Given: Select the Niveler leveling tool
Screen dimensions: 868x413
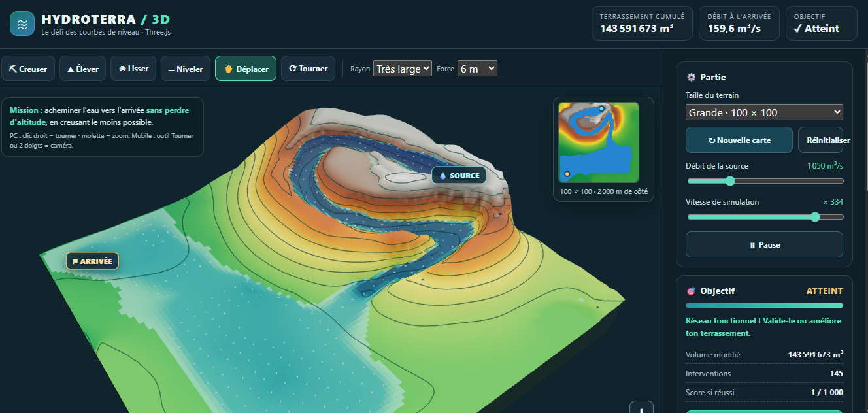Looking at the screenshot, I should (186, 69).
